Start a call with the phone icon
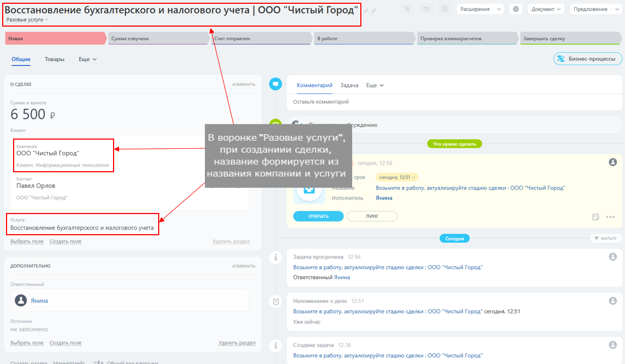The image size is (625, 364). pyautogui.click(x=408, y=9)
